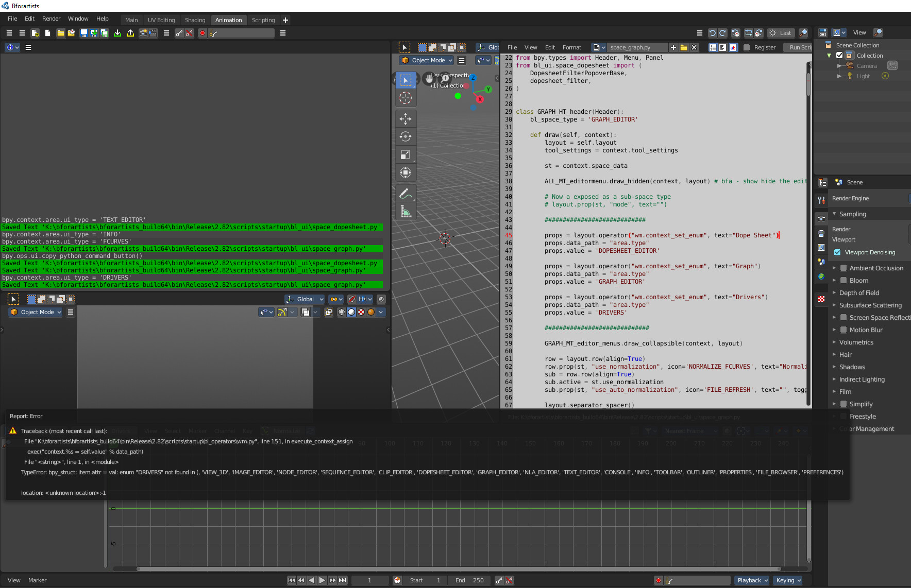Toggle the Collection exclude checkbox in outliner
The width and height of the screenshot is (911, 588).
click(839, 56)
